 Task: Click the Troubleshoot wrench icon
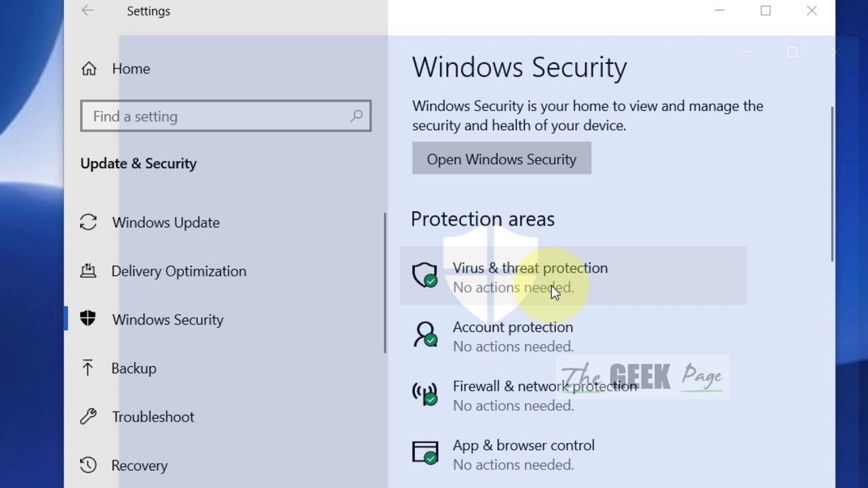pos(88,416)
